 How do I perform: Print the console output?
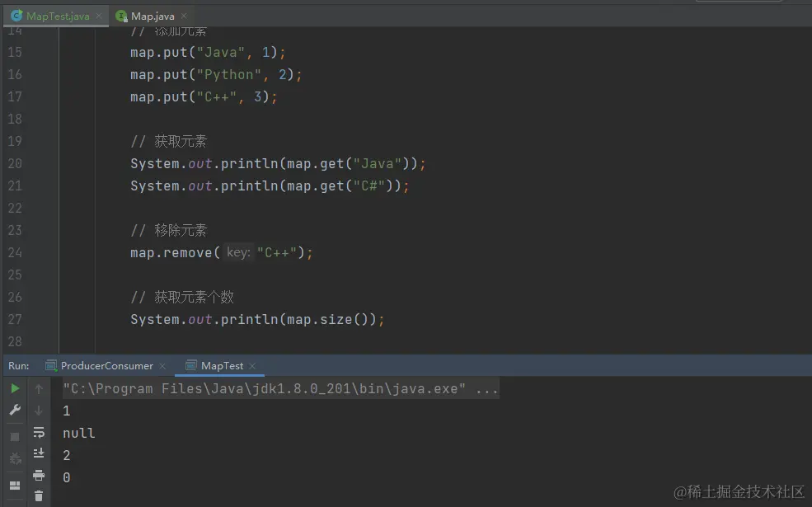39,475
